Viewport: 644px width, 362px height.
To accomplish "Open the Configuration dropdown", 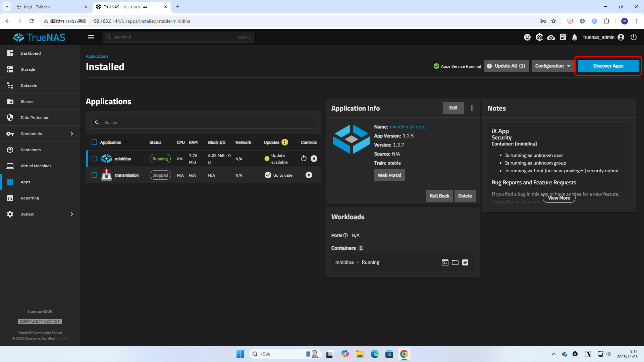I will click(552, 66).
